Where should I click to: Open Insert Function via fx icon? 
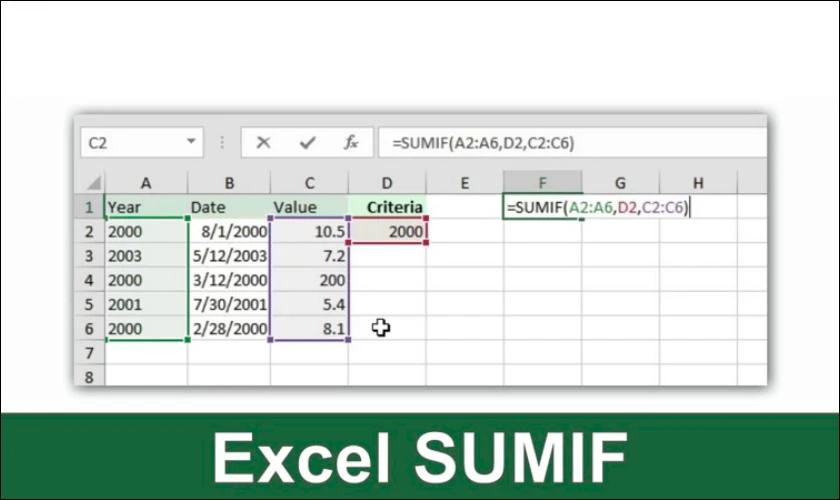pos(351,143)
